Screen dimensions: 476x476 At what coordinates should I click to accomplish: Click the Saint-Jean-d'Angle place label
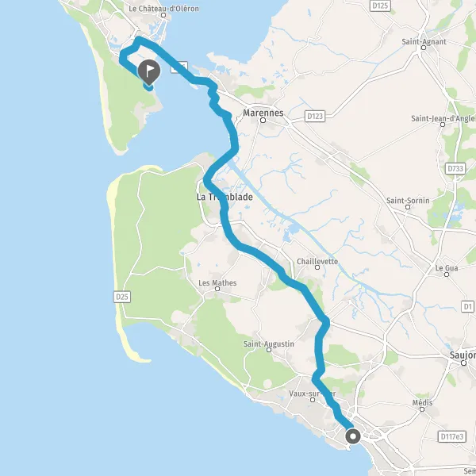(x=443, y=118)
